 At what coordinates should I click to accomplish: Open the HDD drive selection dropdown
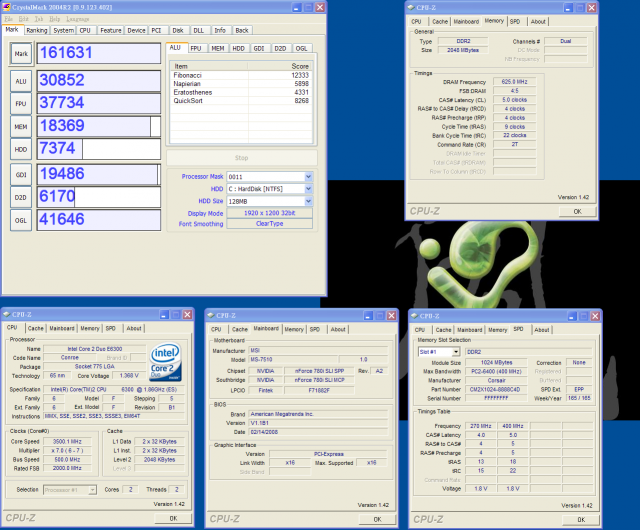[309, 189]
